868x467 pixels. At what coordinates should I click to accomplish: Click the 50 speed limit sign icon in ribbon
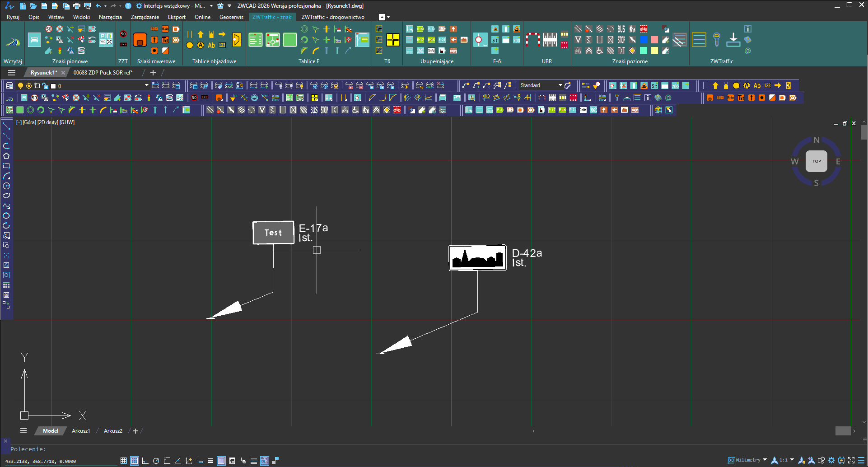(49, 29)
